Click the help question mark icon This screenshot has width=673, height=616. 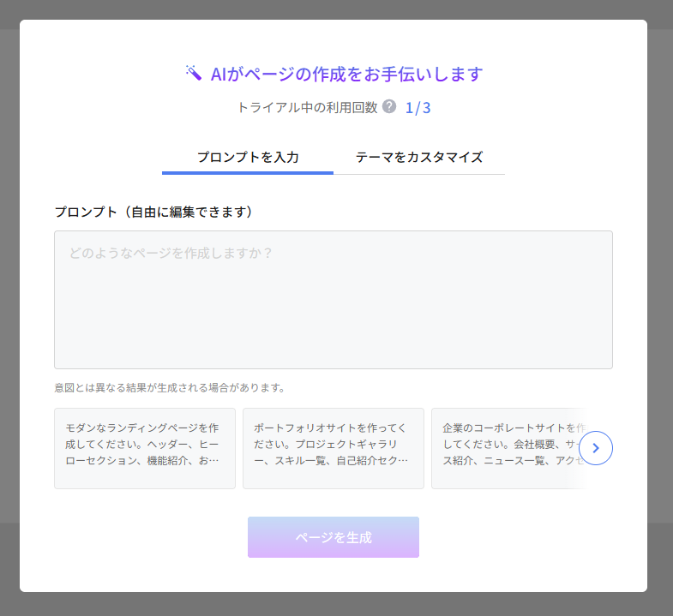389,107
